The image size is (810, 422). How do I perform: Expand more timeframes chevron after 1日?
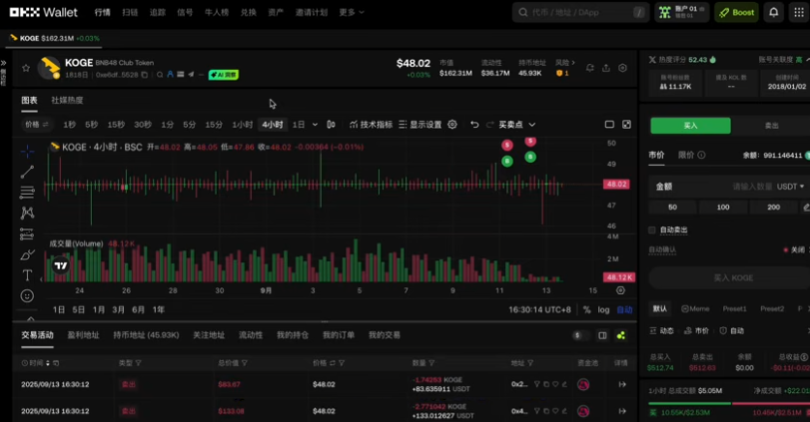click(x=315, y=124)
